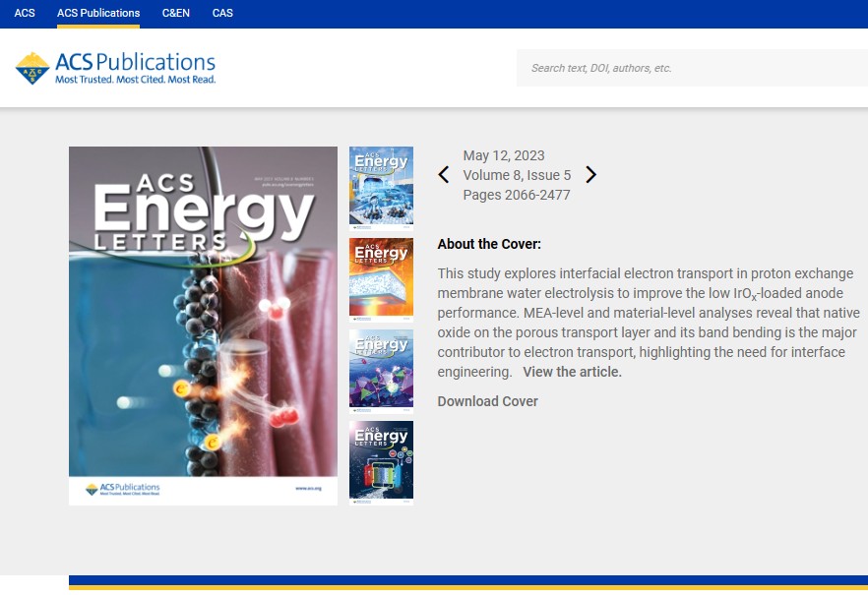Click the 'Pages 2066-2477' text
The width and height of the screenshot is (868, 595).
point(517,195)
